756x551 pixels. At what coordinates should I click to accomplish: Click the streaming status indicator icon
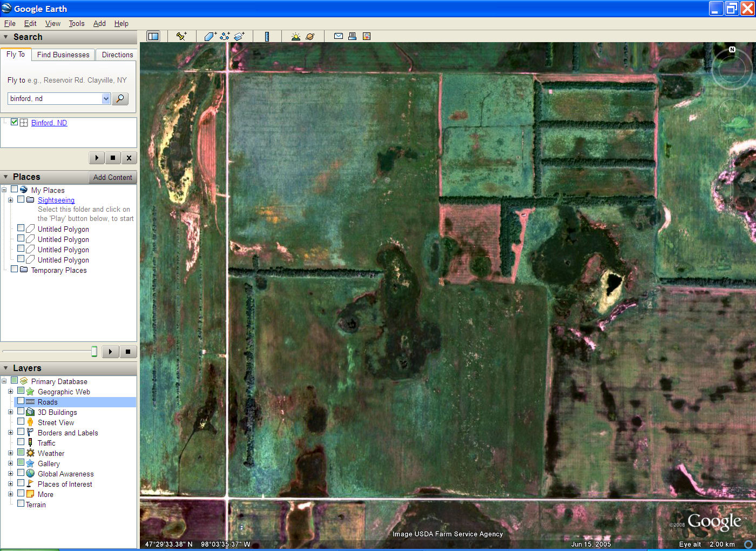(748, 544)
